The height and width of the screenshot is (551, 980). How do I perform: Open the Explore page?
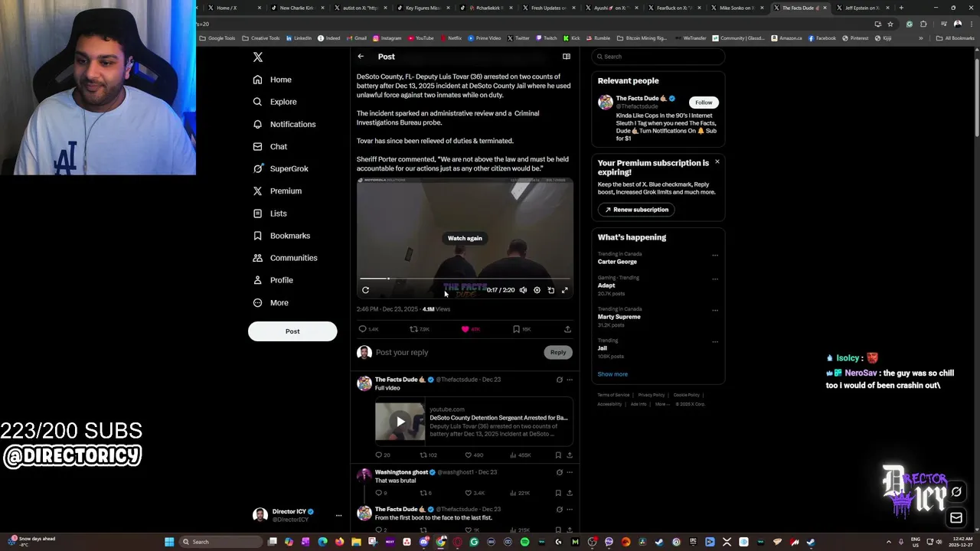(274, 102)
